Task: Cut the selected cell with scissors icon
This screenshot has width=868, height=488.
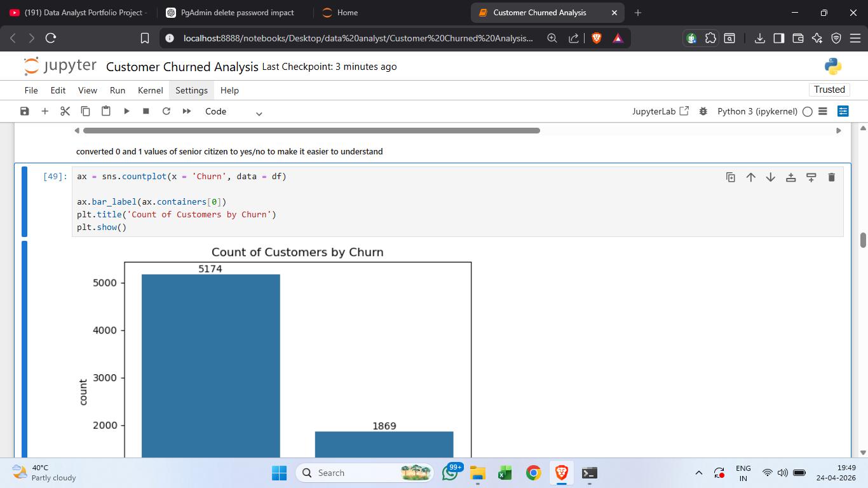Action: 65,111
